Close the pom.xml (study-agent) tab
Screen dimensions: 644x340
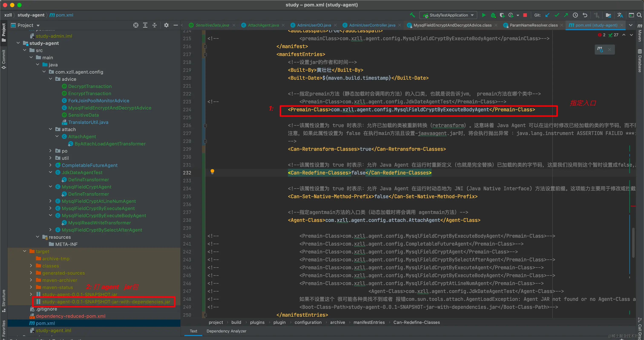click(x=622, y=25)
